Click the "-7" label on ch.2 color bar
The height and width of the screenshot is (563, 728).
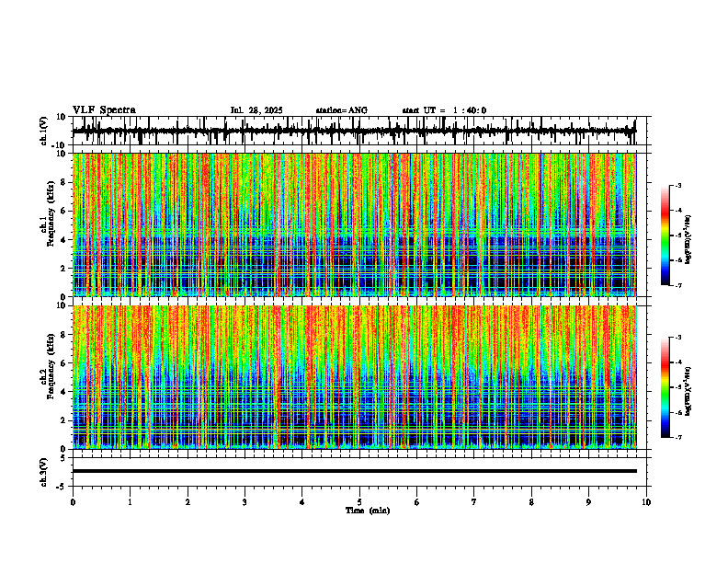coord(677,438)
